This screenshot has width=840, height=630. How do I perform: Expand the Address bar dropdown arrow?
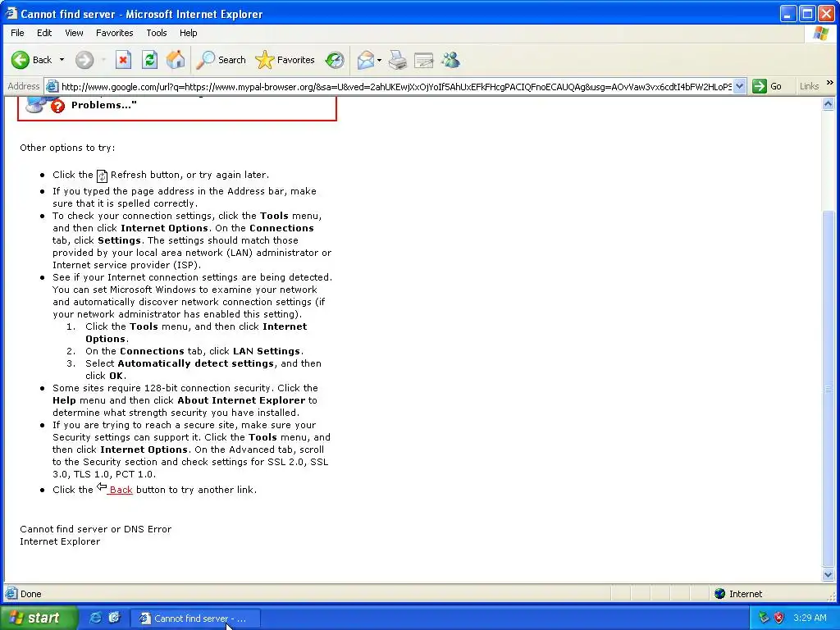[739, 86]
